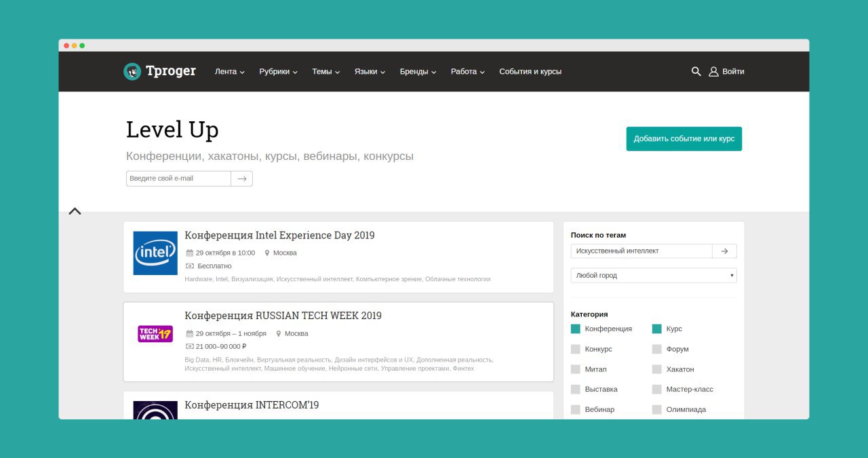Click the Hardware tag in Intel event
The width and height of the screenshot is (868, 458).
(x=198, y=279)
